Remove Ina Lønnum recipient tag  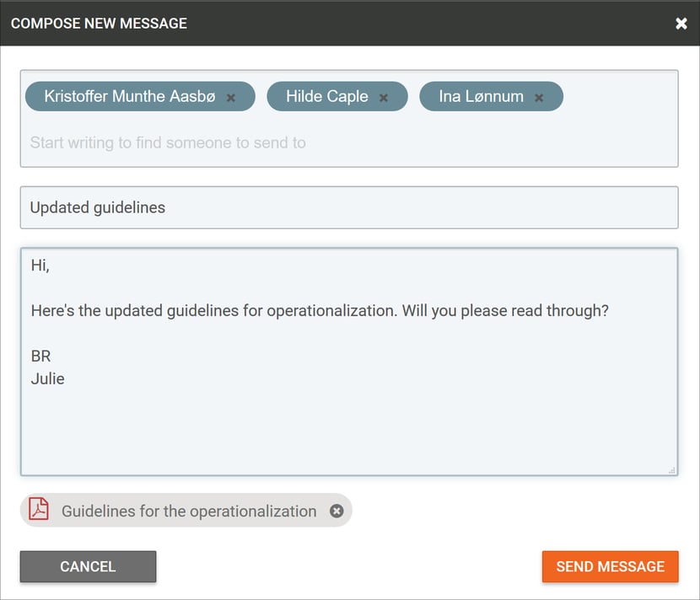[539, 98]
